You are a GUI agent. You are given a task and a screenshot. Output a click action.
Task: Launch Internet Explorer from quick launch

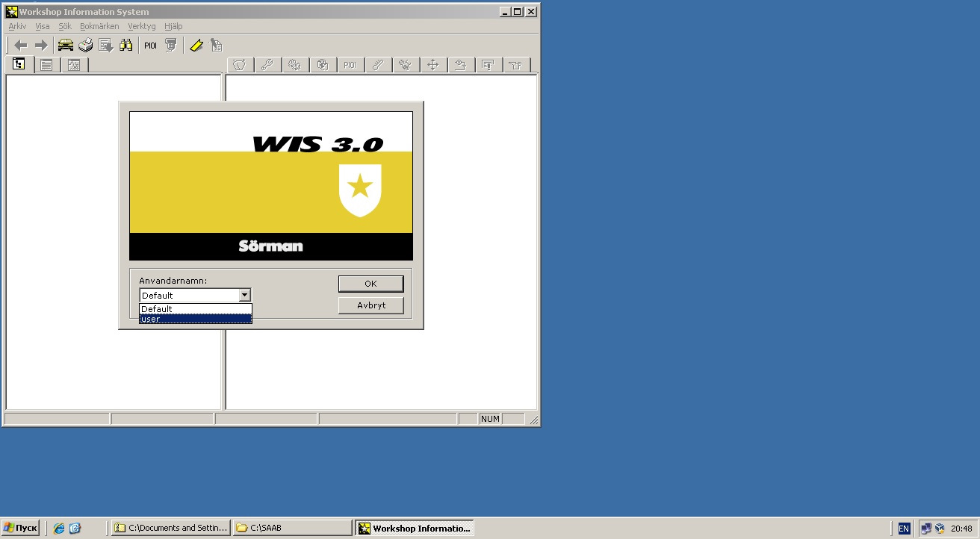[x=59, y=528]
